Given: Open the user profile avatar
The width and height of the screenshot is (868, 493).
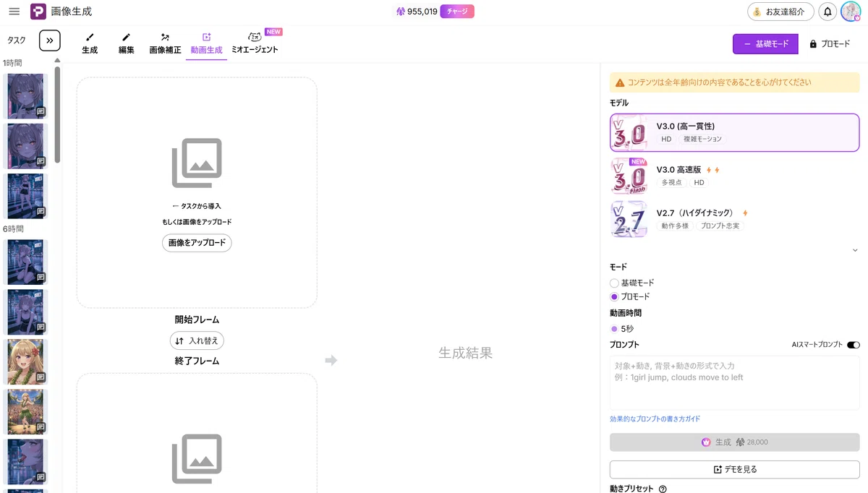Looking at the screenshot, I should pos(850,12).
